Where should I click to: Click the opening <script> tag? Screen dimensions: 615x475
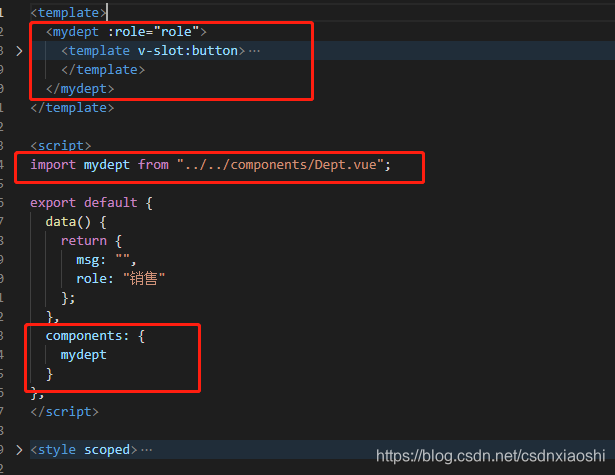tap(61, 146)
